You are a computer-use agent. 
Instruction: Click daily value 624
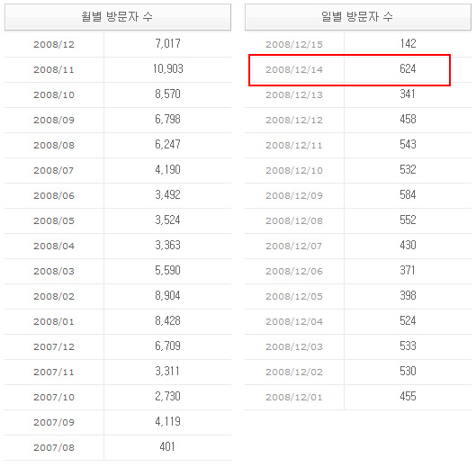[x=408, y=69]
